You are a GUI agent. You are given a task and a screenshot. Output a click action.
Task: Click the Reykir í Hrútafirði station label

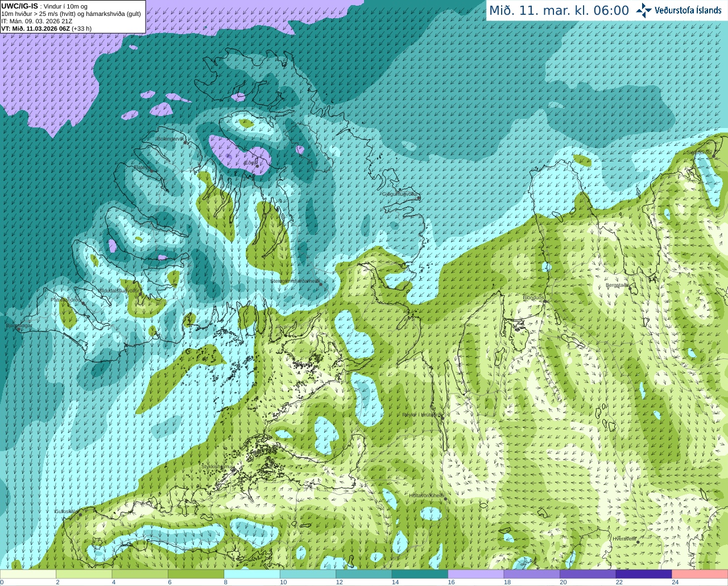click(x=421, y=415)
